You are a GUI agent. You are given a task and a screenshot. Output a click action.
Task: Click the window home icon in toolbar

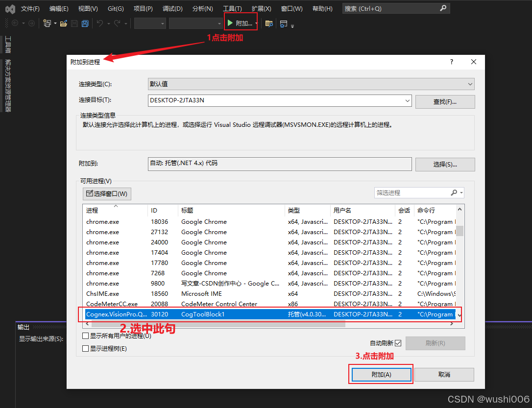coord(283,23)
